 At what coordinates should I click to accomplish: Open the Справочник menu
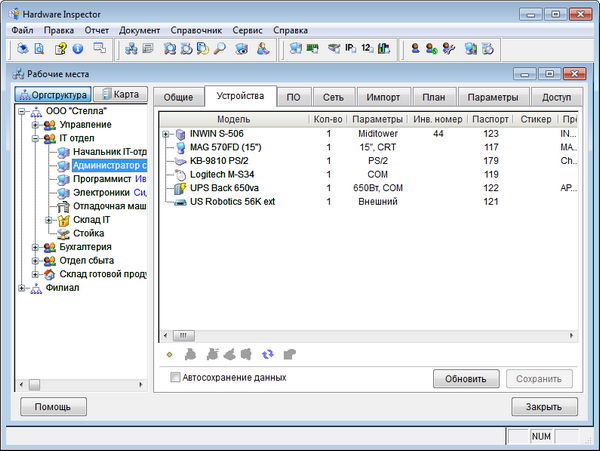tap(196, 31)
